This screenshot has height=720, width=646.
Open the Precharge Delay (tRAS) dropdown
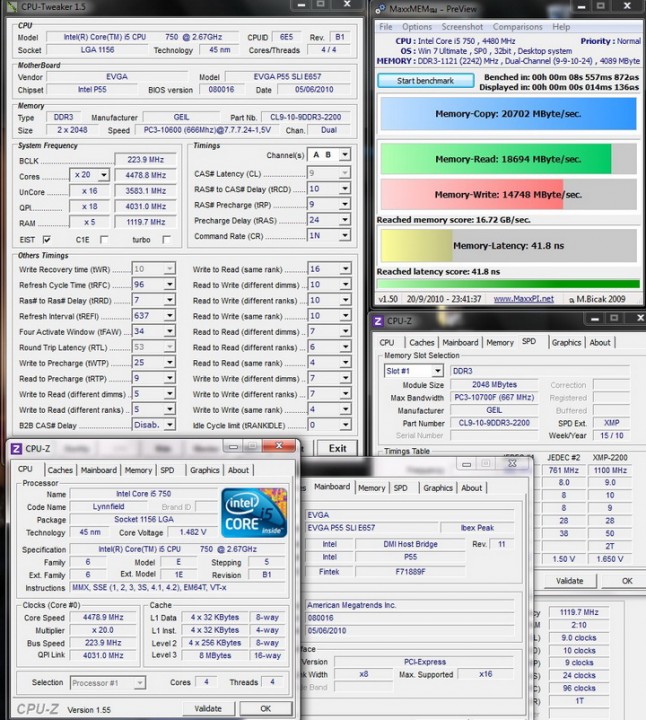[344, 219]
